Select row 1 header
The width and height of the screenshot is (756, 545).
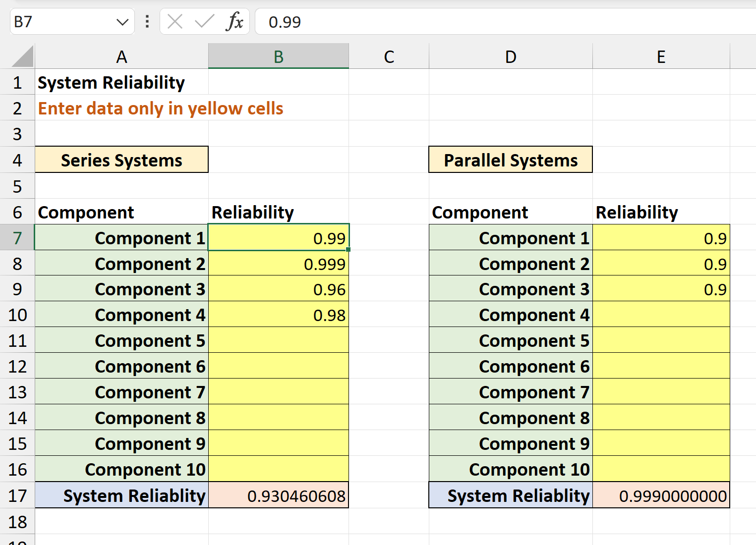[17, 82]
